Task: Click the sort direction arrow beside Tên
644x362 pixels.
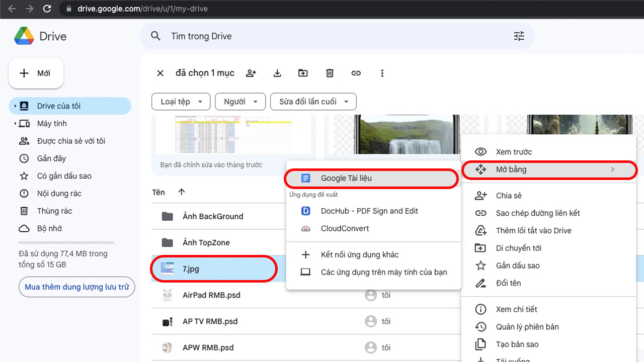Action: tap(182, 192)
